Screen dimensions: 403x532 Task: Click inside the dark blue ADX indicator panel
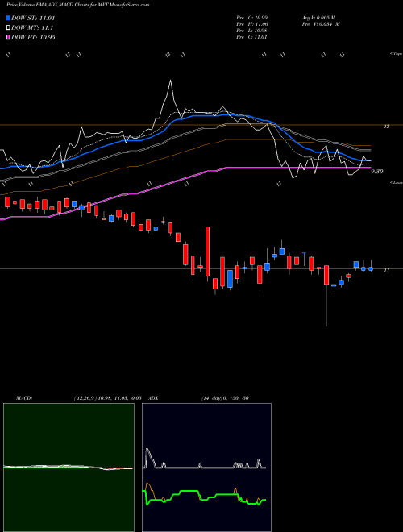(206, 468)
